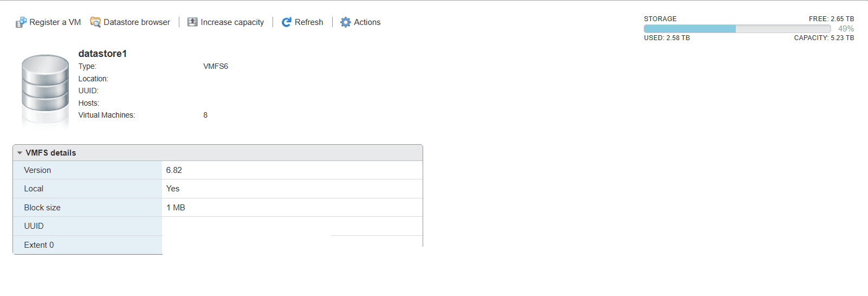Click the VMFS6 type value
Viewport: 868px width, 296px height.
pos(216,66)
